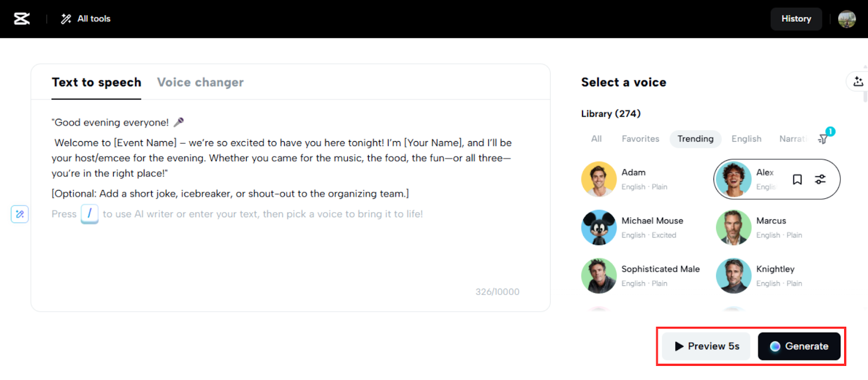Show the Favorites voice category
The height and width of the screenshot is (380, 868).
[x=640, y=139]
